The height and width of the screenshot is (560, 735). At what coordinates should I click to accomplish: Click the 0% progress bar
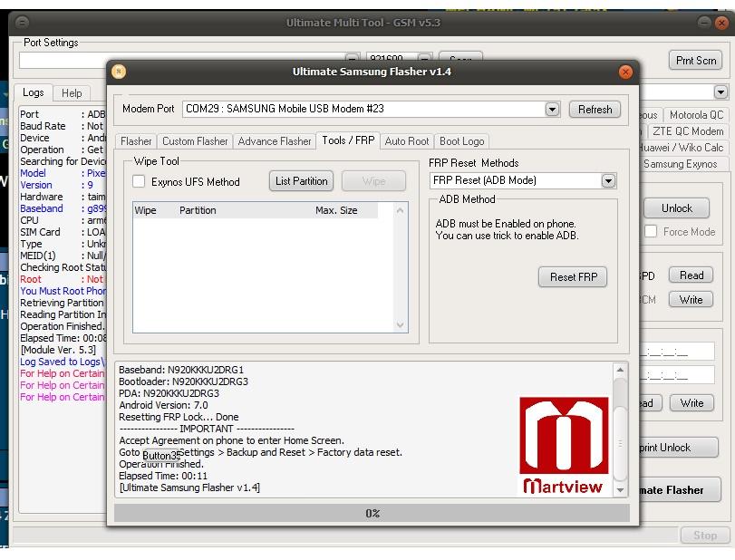coord(372,513)
